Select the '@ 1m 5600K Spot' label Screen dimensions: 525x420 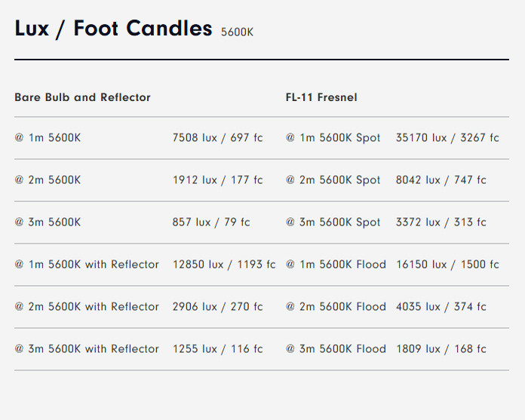point(333,137)
